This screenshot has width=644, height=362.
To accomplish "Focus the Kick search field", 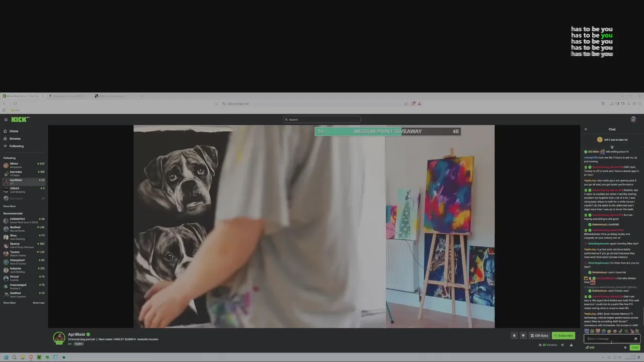I will [322, 120].
